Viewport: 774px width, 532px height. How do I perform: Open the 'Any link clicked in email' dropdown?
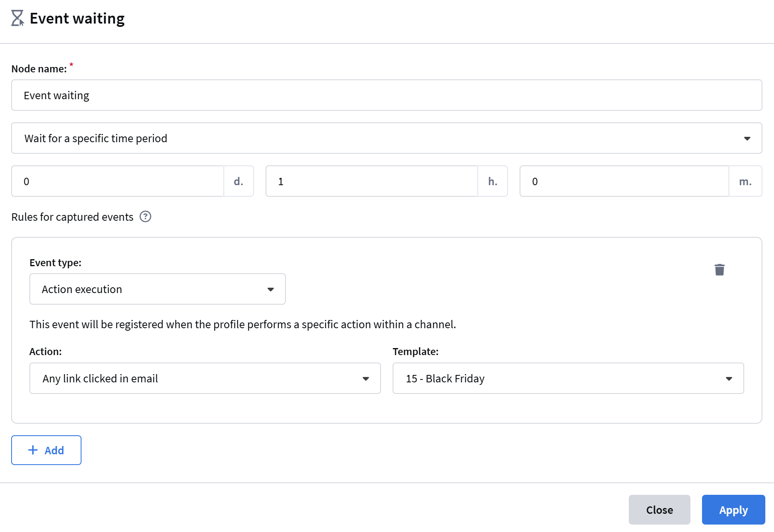pyautogui.click(x=205, y=378)
